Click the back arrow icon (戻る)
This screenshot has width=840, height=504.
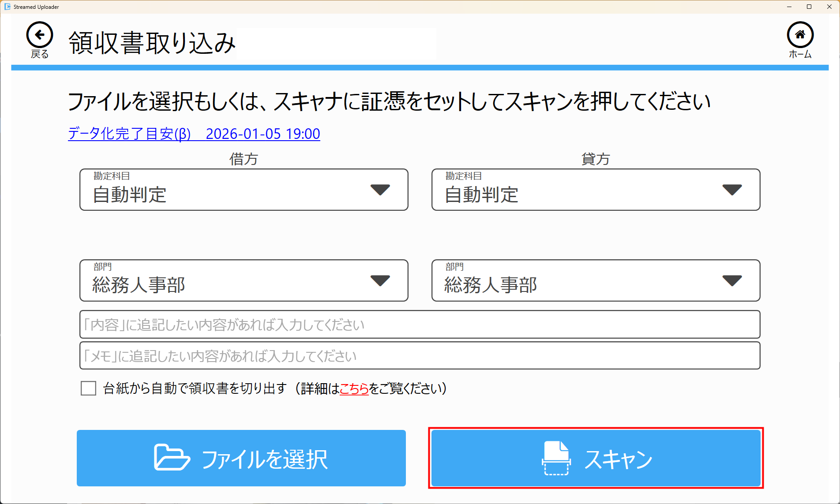point(39,35)
